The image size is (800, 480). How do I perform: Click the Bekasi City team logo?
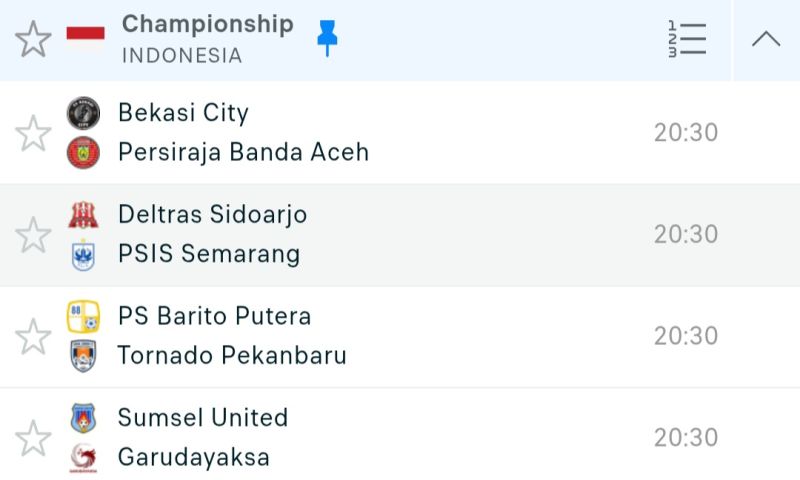tap(83, 113)
